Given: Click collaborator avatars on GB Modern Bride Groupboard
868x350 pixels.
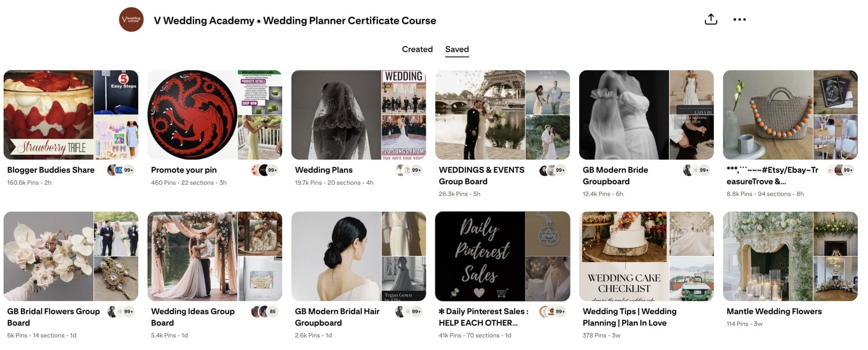Looking at the screenshot, I should coord(696,170).
